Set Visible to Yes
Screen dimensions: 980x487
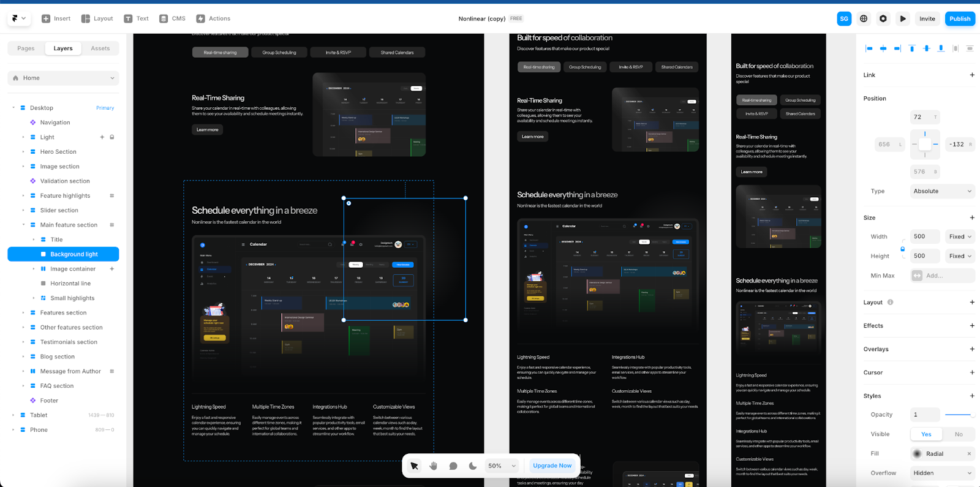point(926,434)
